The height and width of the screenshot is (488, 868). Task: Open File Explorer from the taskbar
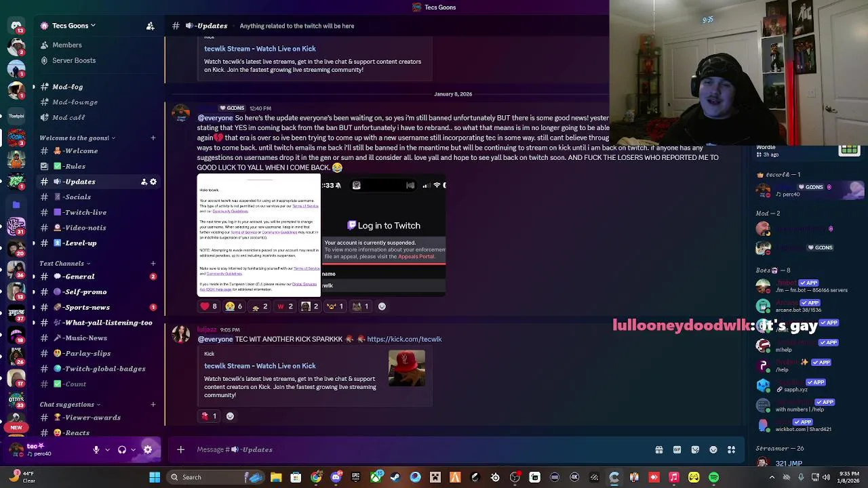pos(276,477)
